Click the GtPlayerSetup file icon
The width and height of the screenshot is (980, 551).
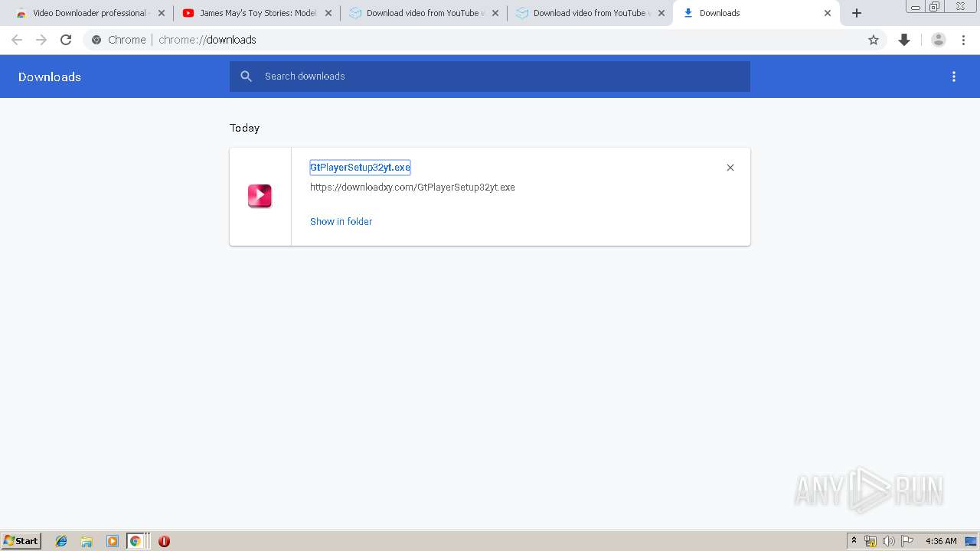click(260, 196)
